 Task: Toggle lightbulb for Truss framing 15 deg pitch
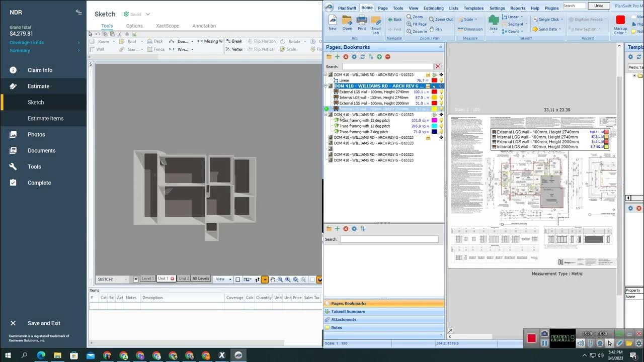point(441,121)
